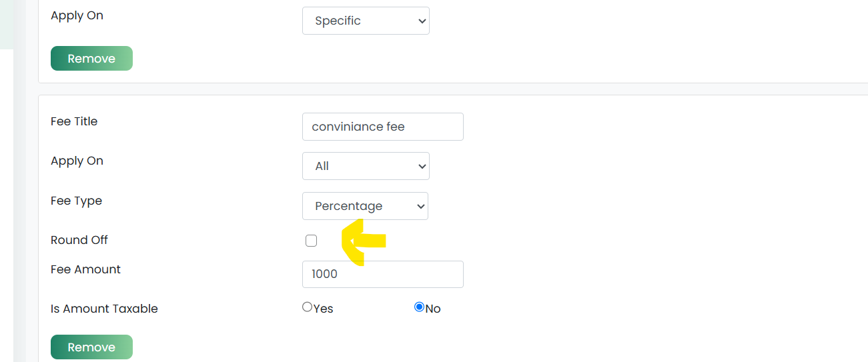This screenshot has height=362, width=868.
Task: Click the Yes text beside the radio
Action: tap(323, 309)
